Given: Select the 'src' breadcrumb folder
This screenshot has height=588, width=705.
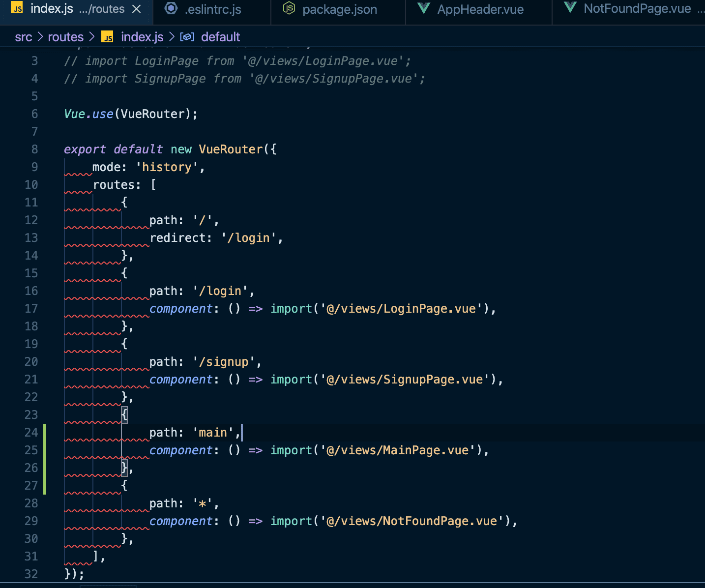Looking at the screenshot, I should point(24,37).
